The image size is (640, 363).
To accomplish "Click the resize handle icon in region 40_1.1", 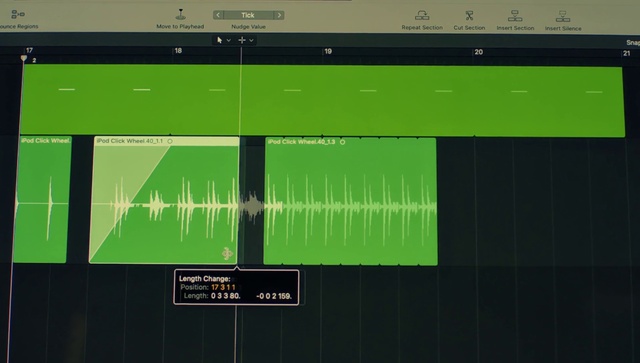I will [x=227, y=254].
